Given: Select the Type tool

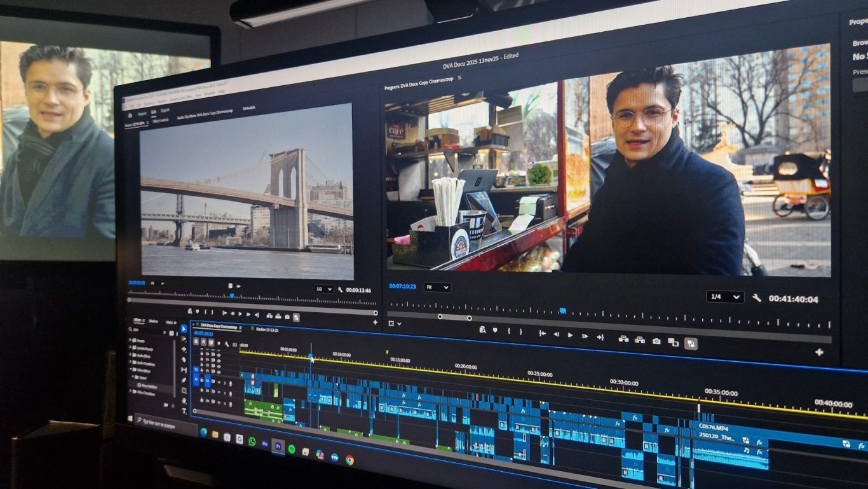Looking at the screenshot, I should pyautogui.click(x=184, y=411).
